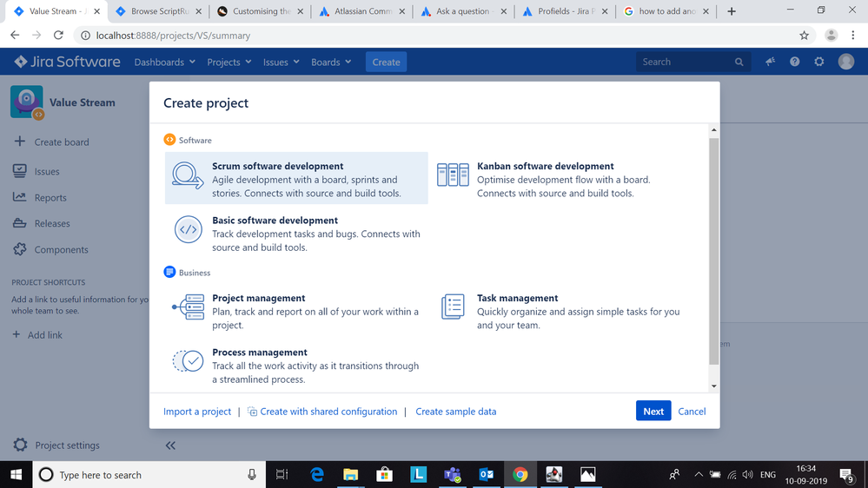Pick the Task management checklist icon

coord(453,307)
